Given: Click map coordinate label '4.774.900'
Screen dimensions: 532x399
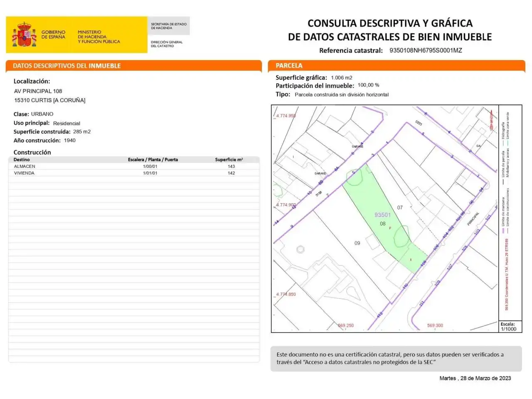Looking at the screenshot, I should pyautogui.click(x=286, y=205).
